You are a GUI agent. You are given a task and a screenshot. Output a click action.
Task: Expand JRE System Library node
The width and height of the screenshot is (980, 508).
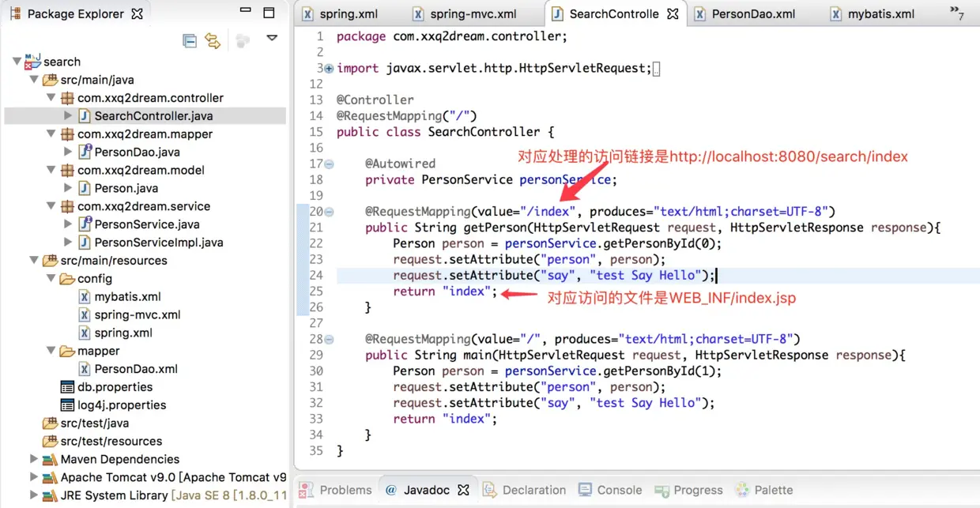click(33, 495)
